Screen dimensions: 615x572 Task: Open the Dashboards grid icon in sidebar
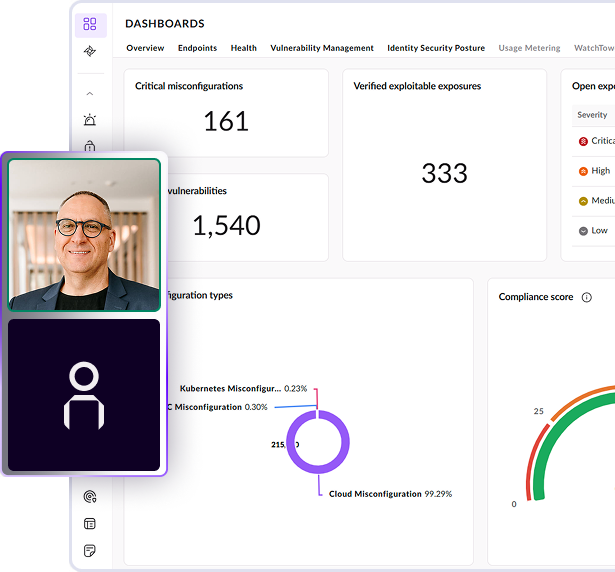point(90,24)
